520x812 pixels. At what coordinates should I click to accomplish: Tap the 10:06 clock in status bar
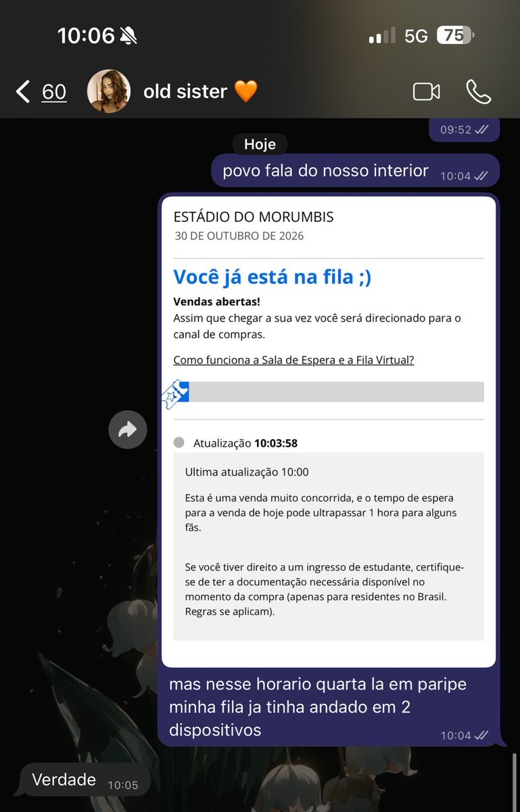pyautogui.click(x=86, y=35)
